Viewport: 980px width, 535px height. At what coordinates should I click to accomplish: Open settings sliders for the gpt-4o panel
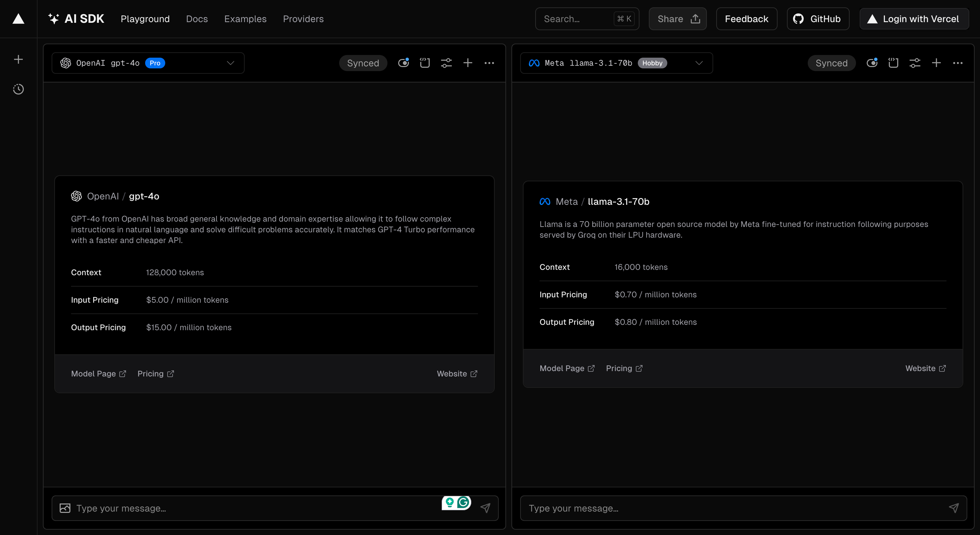[446, 63]
